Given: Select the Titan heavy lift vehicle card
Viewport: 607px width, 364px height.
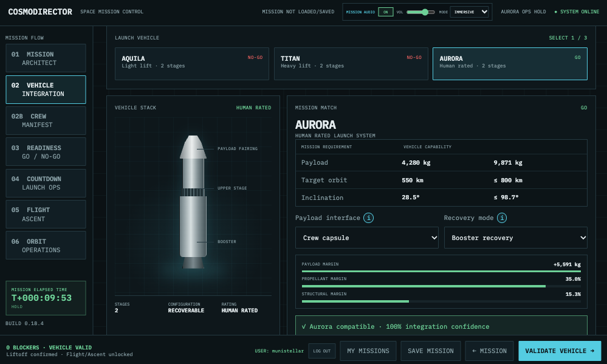Looking at the screenshot, I should [x=351, y=64].
